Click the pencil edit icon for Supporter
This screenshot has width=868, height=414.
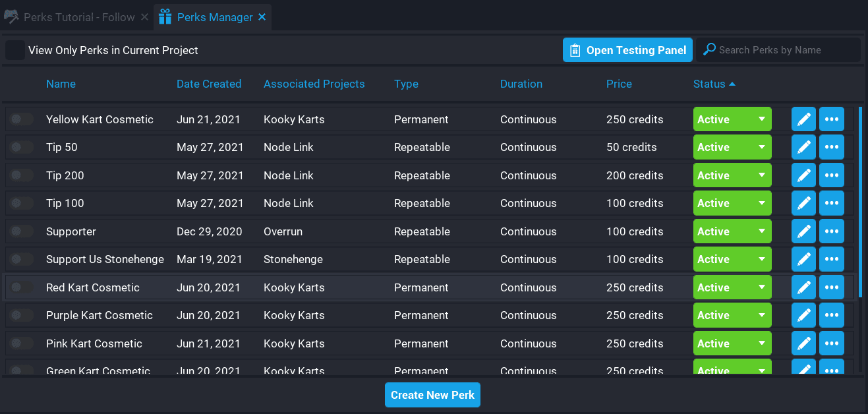tap(803, 231)
